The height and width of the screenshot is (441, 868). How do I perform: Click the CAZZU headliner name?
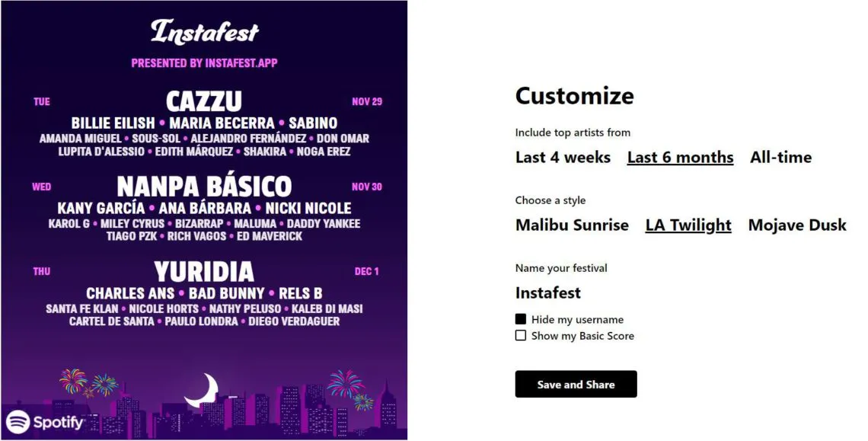click(206, 101)
